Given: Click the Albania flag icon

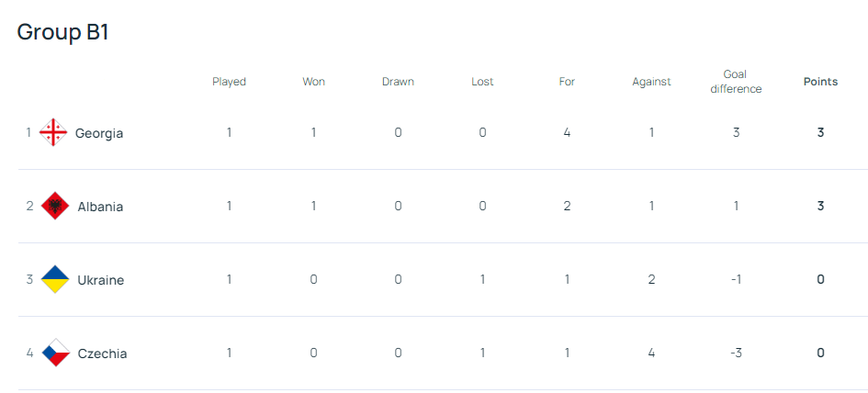Looking at the screenshot, I should (55, 206).
